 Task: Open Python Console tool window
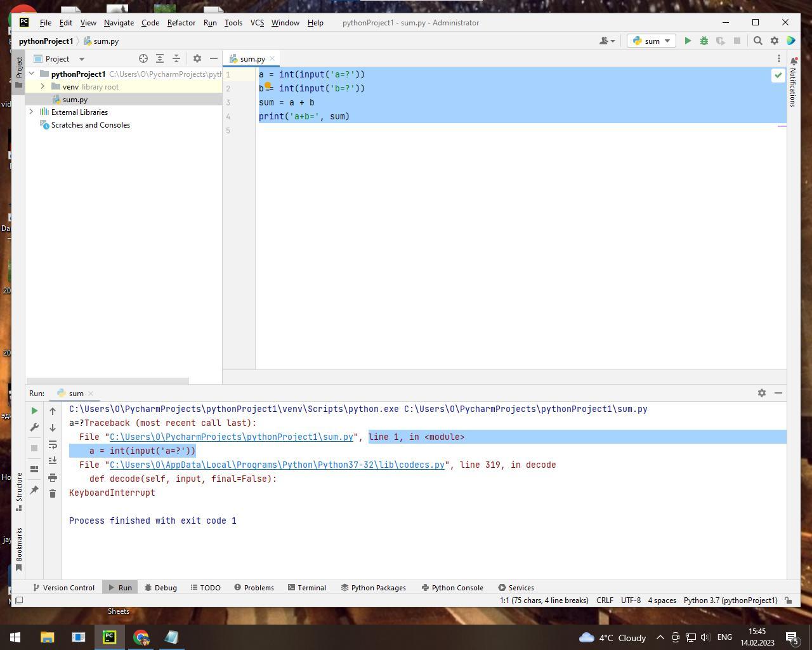[x=452, y=588]
